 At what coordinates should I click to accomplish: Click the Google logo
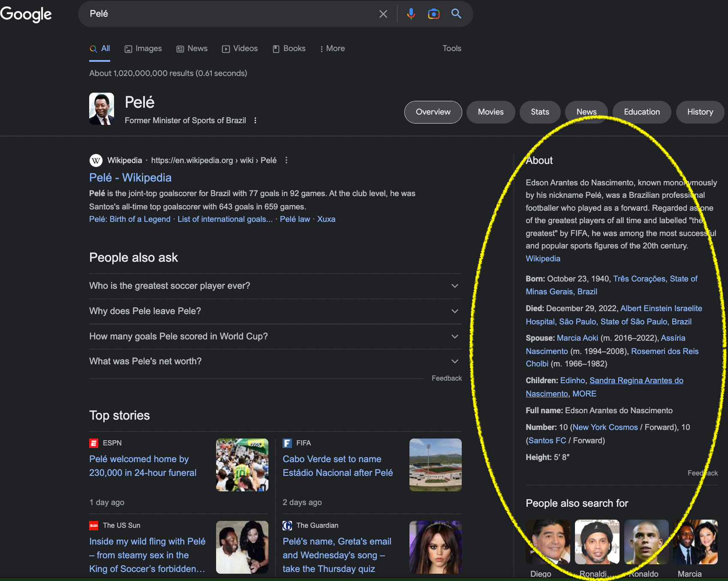(x=26, y=14)
